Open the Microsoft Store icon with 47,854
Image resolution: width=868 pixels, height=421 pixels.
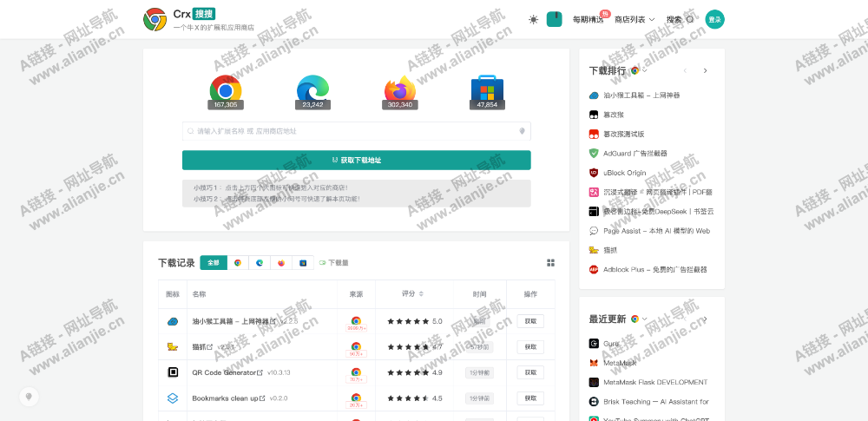point(487,91)
